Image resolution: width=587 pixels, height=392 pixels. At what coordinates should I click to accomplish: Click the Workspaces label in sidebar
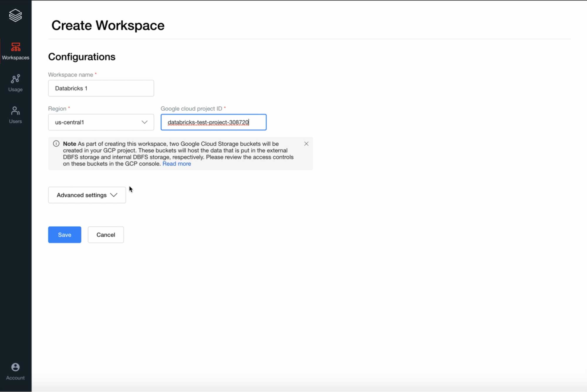16,58
